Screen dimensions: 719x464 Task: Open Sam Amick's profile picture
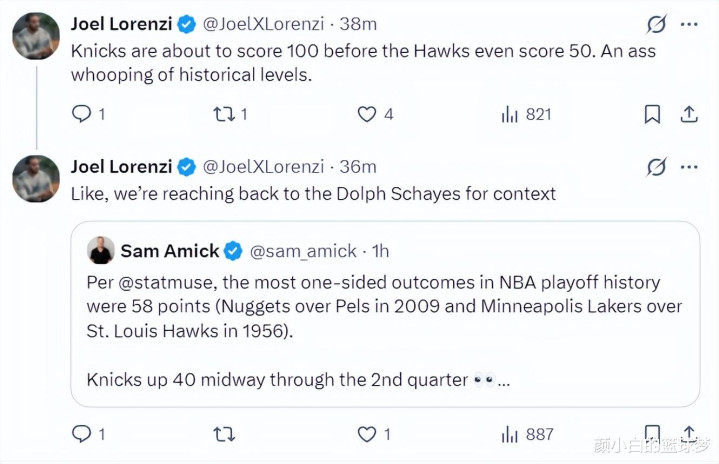tap(100, 250)
